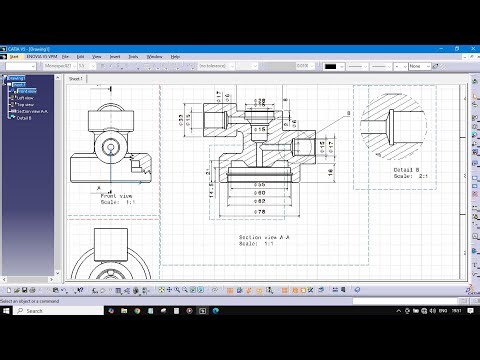Click the Text tool icon in right sidebar
Image resolution: width=480 pixels, height=360 pixels.
coord(475,265)
